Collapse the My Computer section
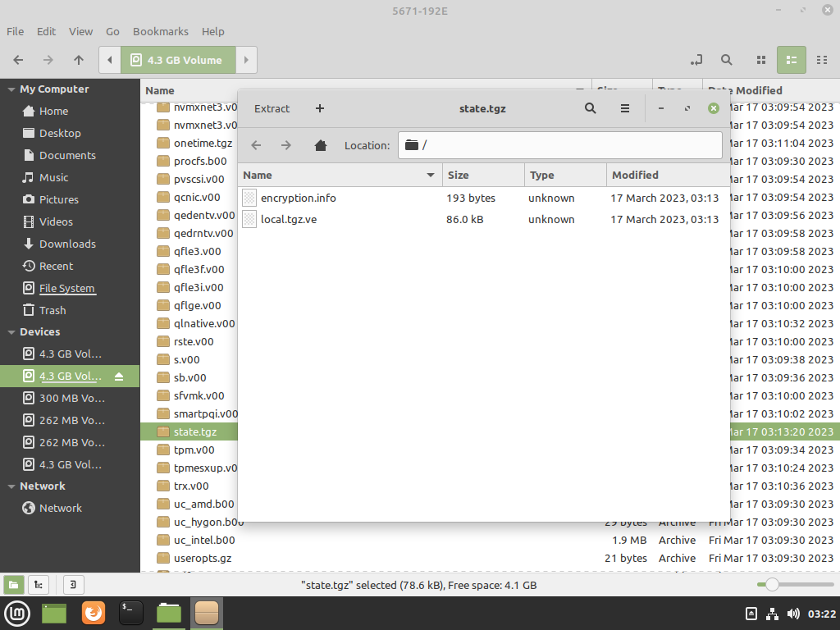 11,89
